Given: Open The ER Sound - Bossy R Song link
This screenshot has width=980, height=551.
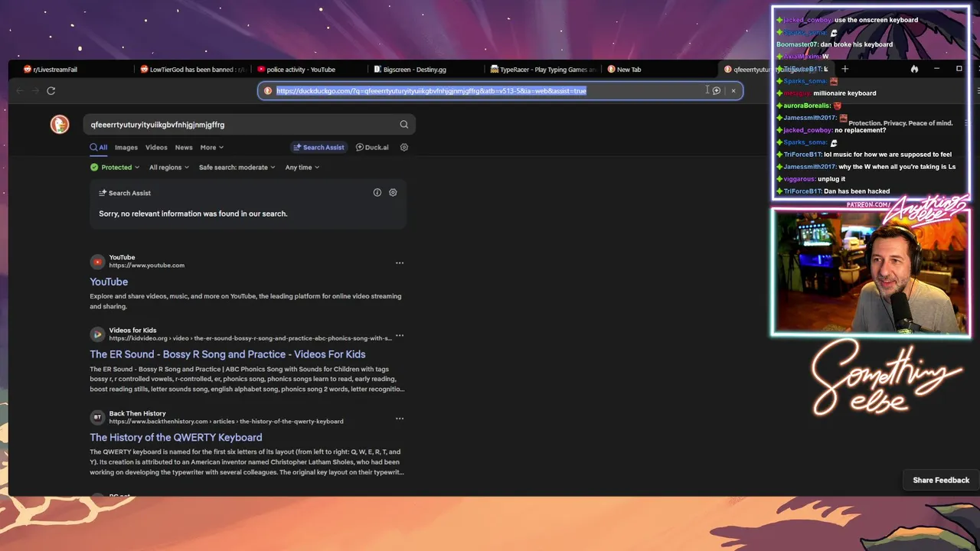Looking at the screenshot, I should coord(227,354).
